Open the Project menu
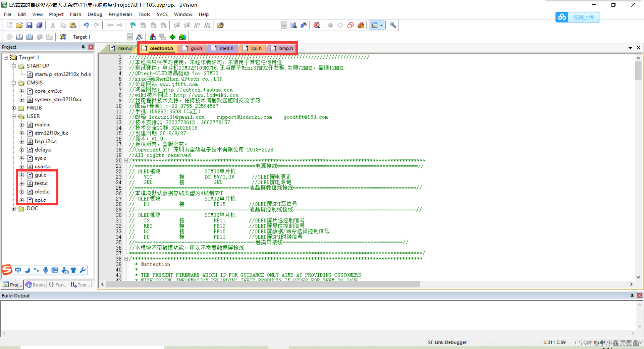The image size is (644, 349). point(56,14)
